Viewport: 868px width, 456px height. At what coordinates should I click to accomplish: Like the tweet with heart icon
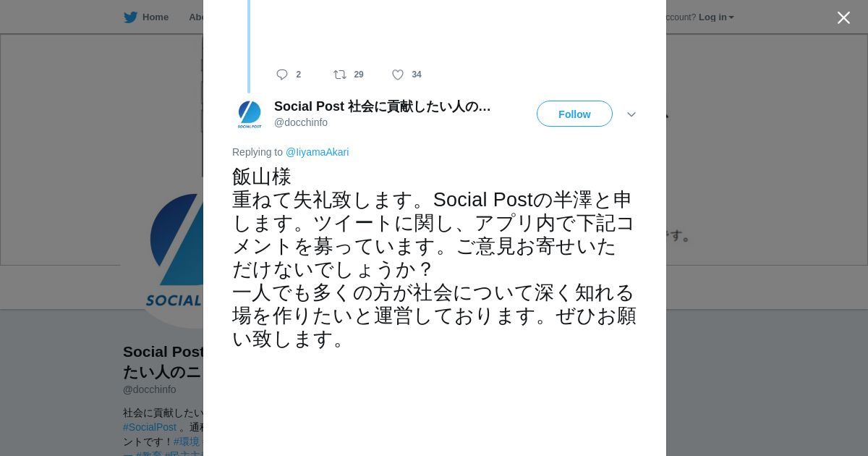398,75
